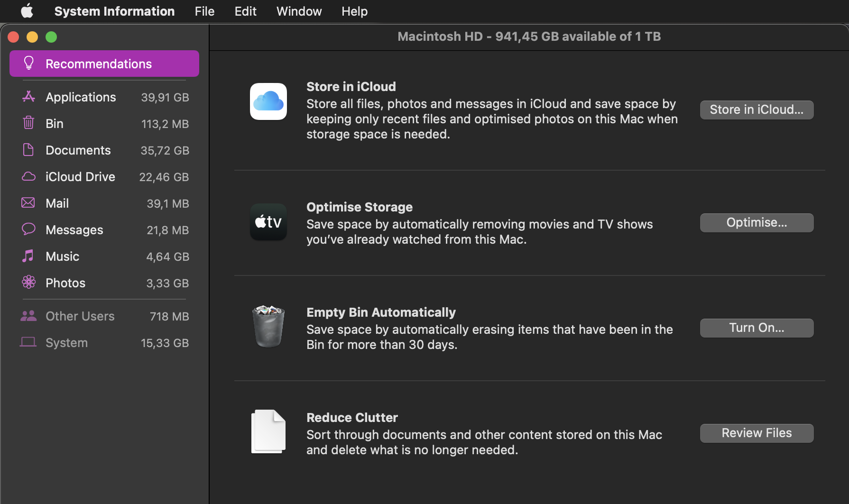
Task: Click the full trash can icon
Action: tap(268, 327)
